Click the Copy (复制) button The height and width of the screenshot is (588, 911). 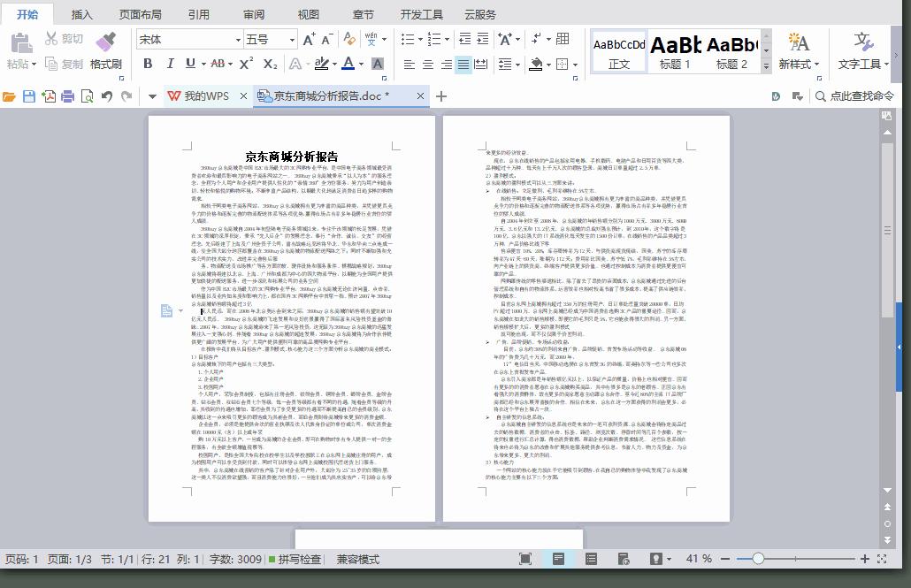click(64, 64)
